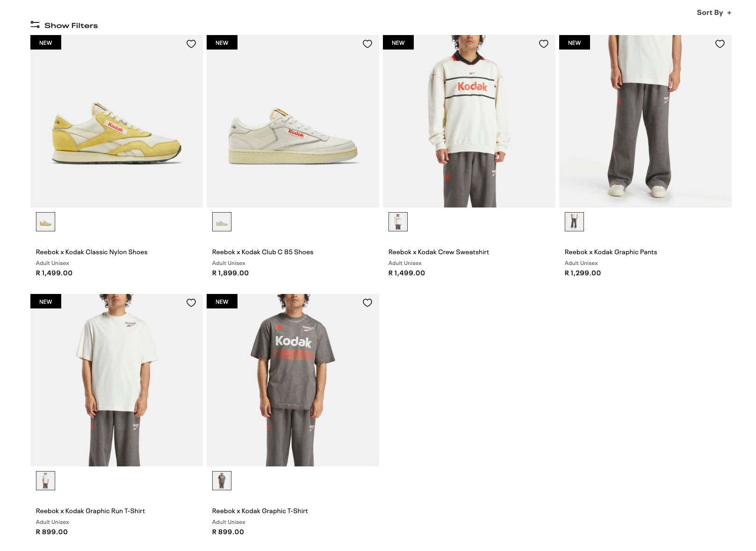756x551 pixels.
Task: Open yellow Kodak sneaker product image
Action: (x=116, y=122)
